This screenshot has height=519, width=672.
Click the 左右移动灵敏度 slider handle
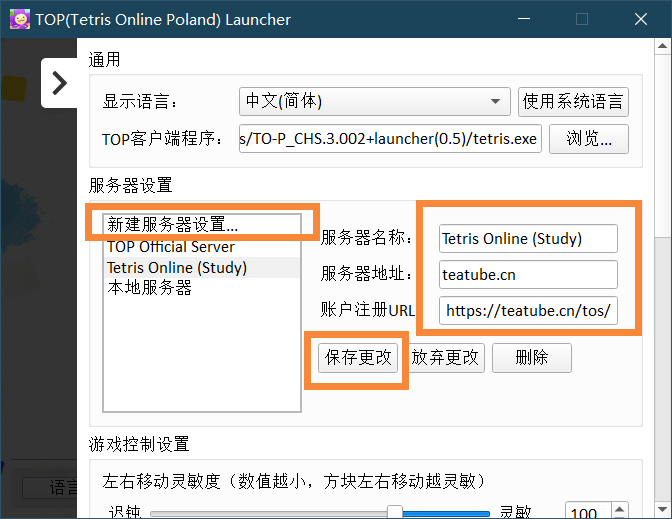tap(395, 513)
